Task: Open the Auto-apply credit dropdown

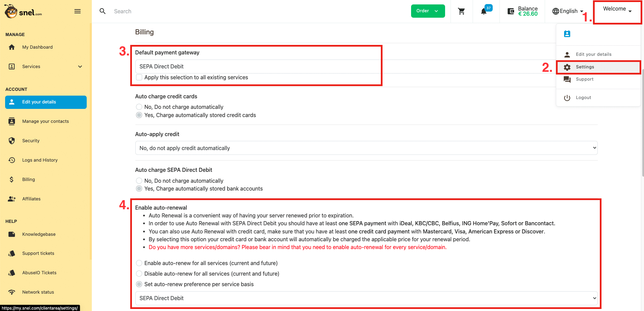Action: pyautogui.click(x=366, y=148)
